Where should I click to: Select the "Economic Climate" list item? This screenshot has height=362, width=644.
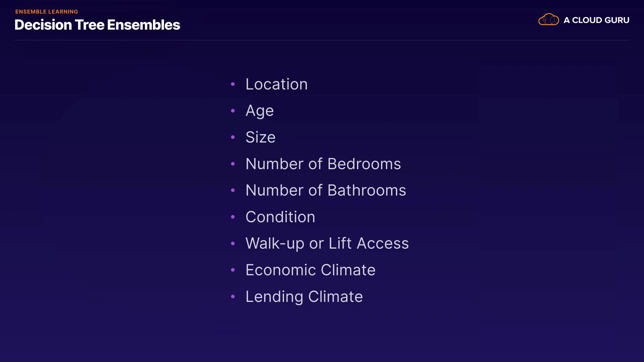(x=310, y=270)
